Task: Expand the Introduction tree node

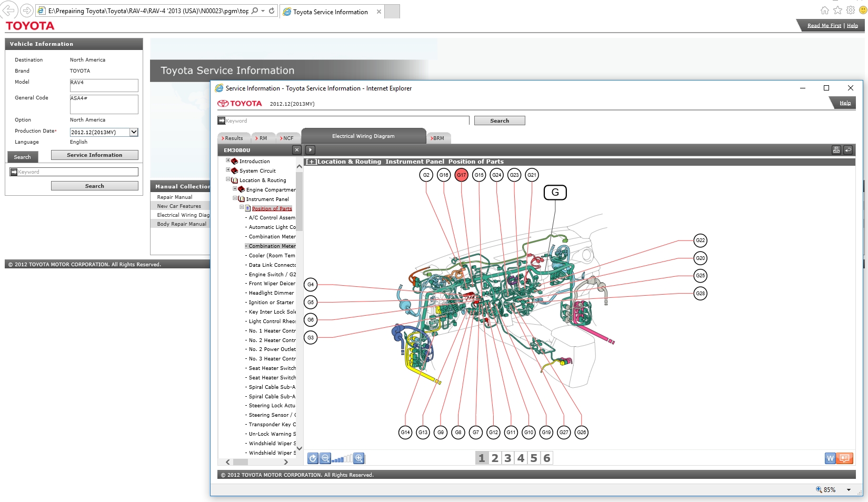Action: click(228, 161)
